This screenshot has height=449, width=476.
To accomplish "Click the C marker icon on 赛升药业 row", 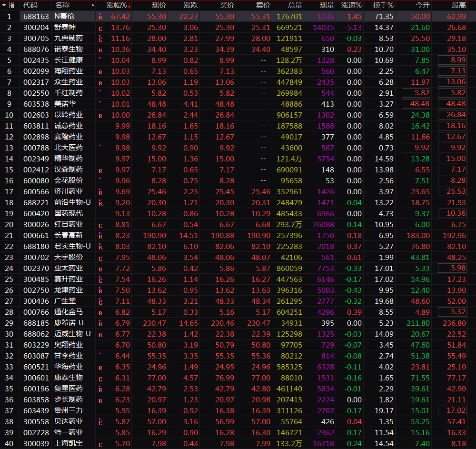I will [100, 279].
